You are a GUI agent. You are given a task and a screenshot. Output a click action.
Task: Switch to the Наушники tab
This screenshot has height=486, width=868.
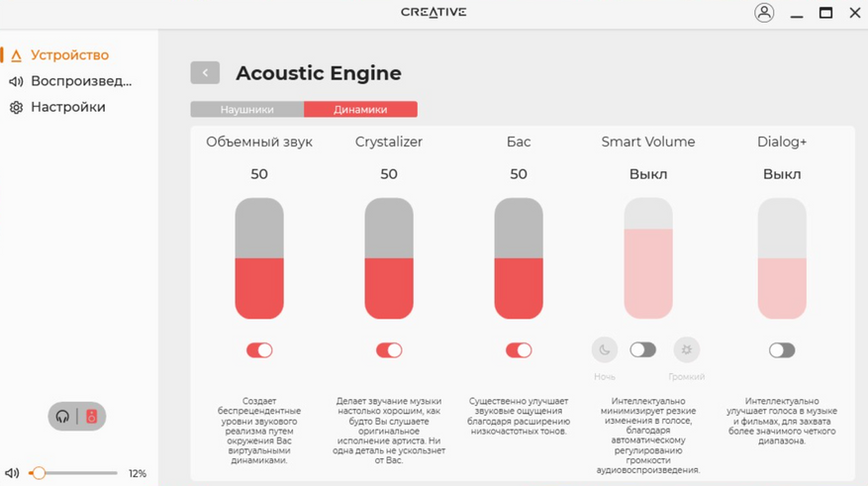(247, 110)
